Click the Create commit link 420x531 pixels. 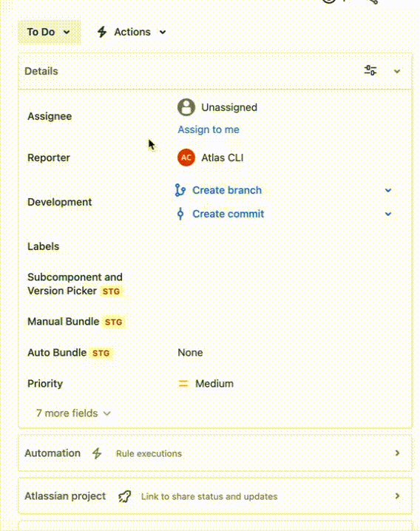[x=228, y=214]
